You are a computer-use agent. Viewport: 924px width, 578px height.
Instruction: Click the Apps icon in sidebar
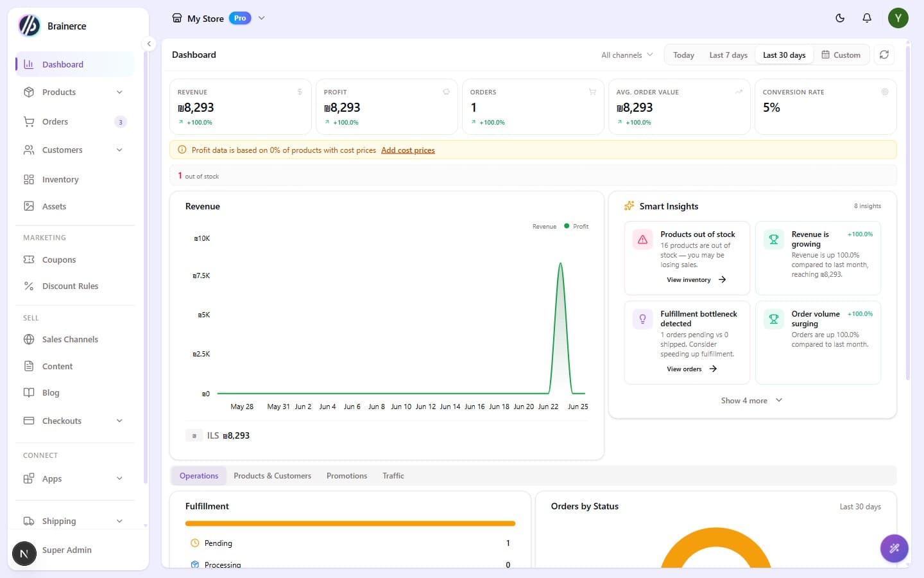pos(29,478)
